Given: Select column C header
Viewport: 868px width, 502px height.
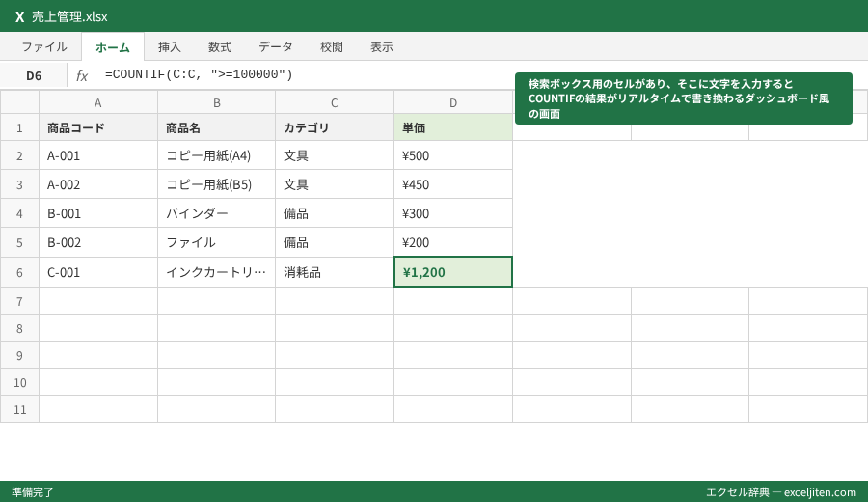Looking at the screenshot, I should (335, 102).
